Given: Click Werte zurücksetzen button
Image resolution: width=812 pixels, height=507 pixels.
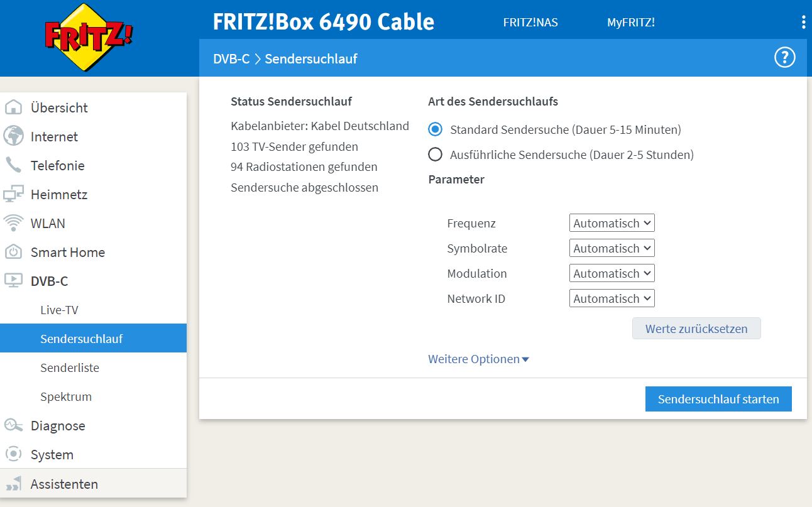Looking at the screenshot, I should coord(696,329).
